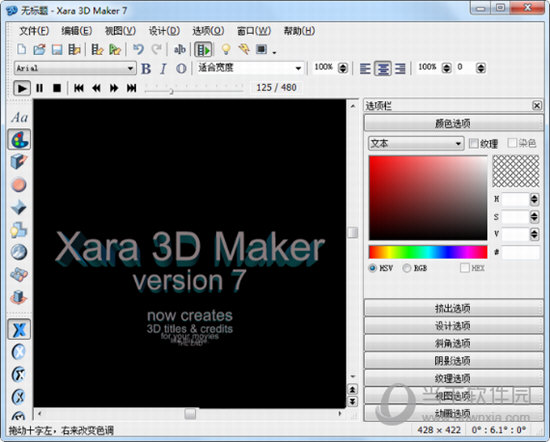Adjust the first 100% stepper beside fit width

point(343,68)
